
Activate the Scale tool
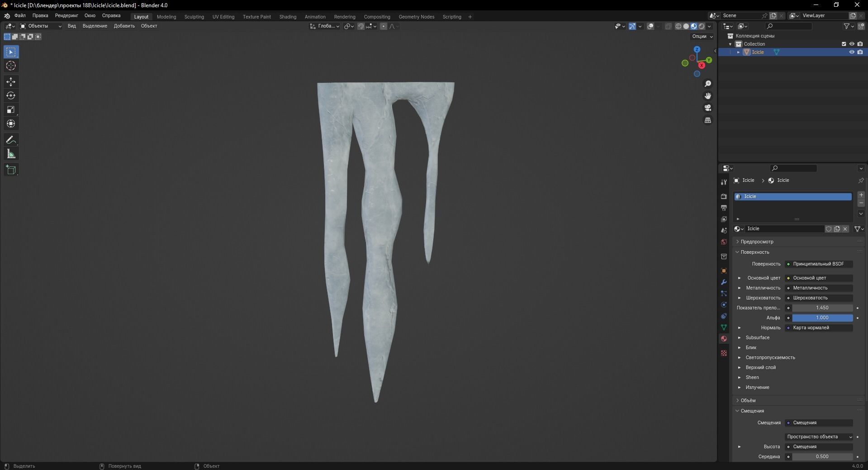point(11,109)
